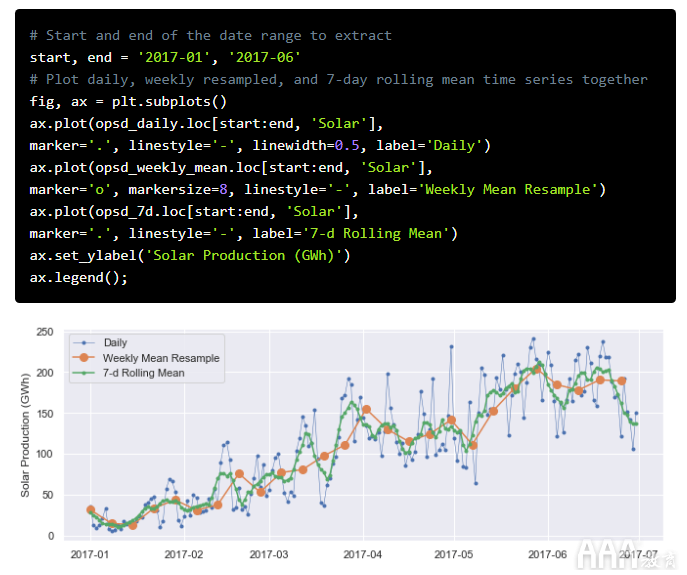The width and height of the screenshot is (687, 575).
Task: Click the code line starting 'start, end ='
Action: tap(165, 57)
